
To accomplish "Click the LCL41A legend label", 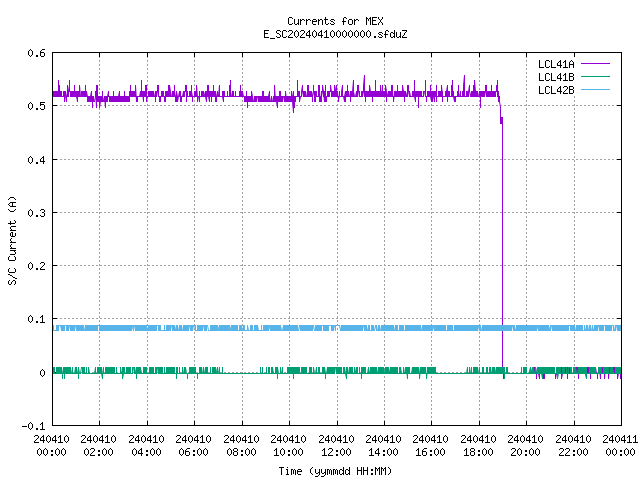I will (x=556, y=64).
